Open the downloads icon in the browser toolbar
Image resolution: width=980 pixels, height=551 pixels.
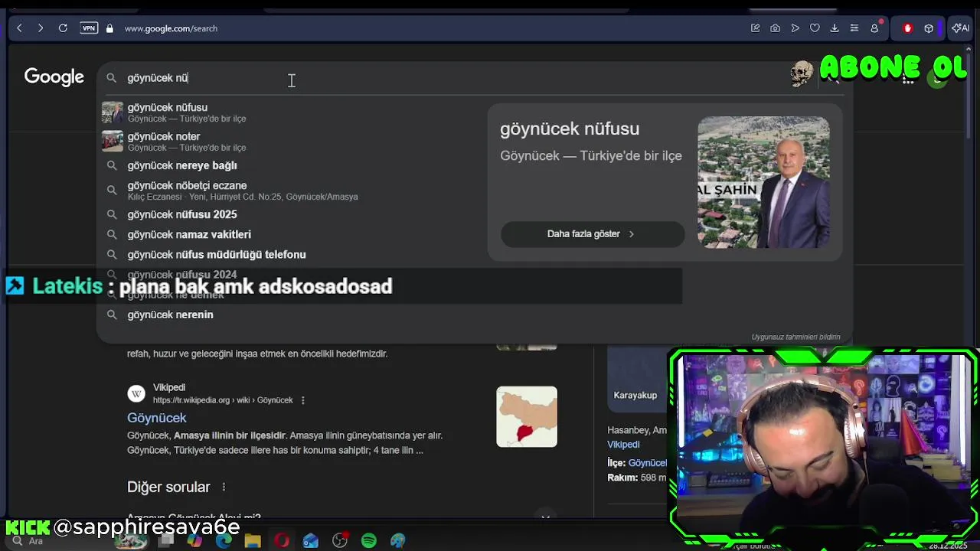click(835, 28)
